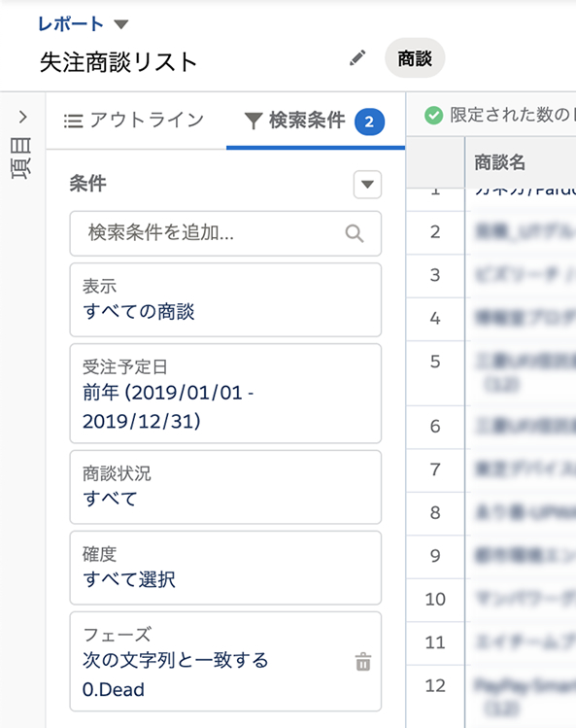Click the green checkmark status icon
This screenshot has height=728, width=576.
pos(433,115)
